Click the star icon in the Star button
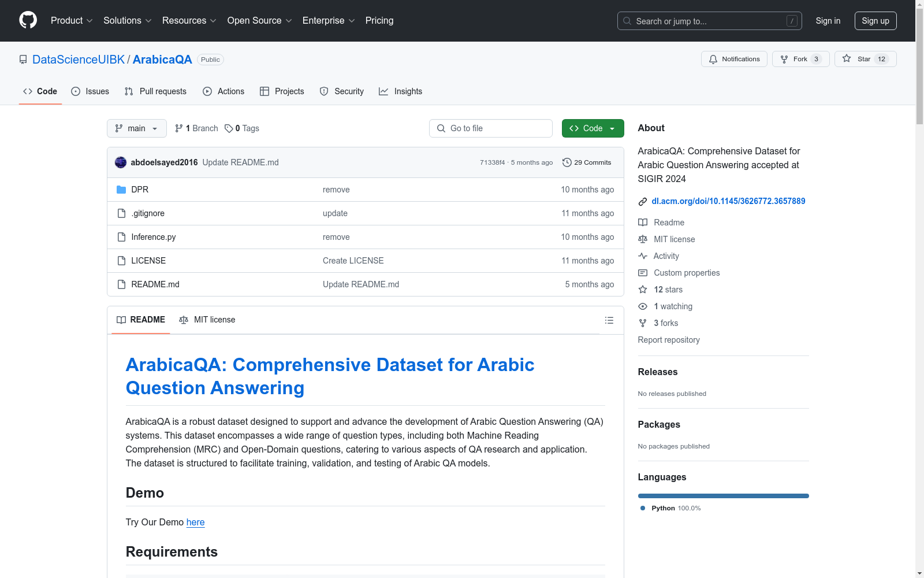This screenshot has height=578, width=924. coord(847,58)
